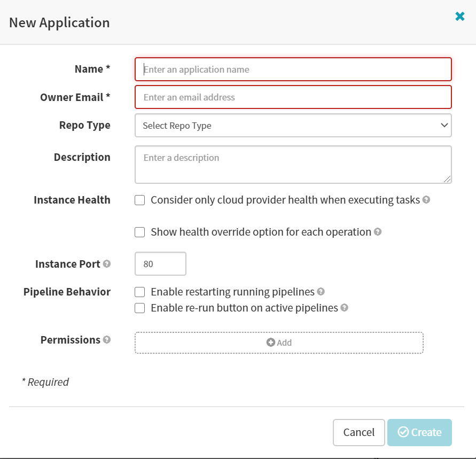The height and width of the screenshot is (459, 476).
Task: Click help icon for health override option
Action: 378,232
